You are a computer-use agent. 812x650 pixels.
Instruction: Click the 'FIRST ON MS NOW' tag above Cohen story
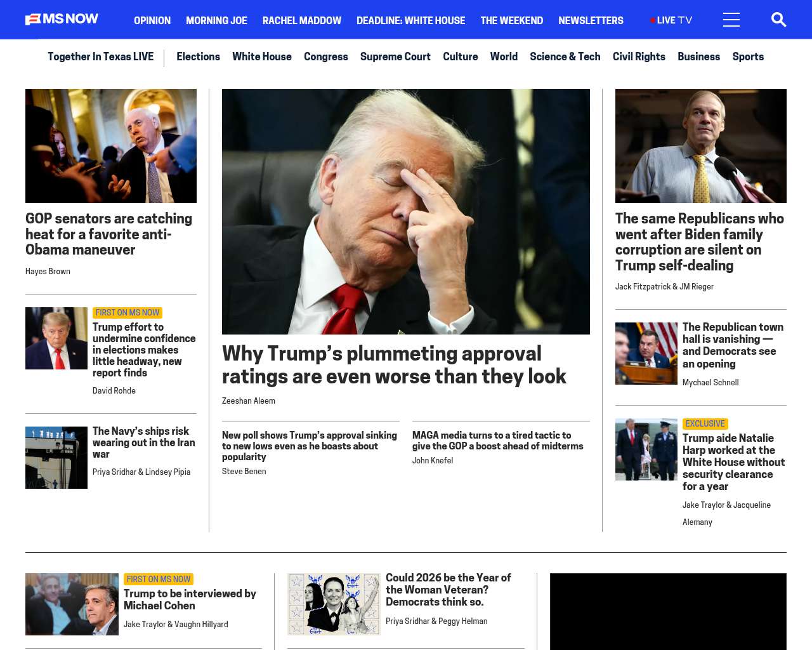pyautogui.click(x=159, y=579)
